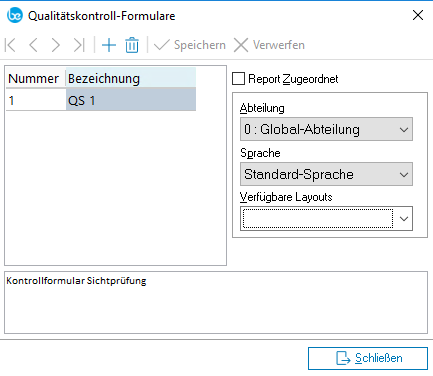Open the Sprache dropdown
Image resolution: width=433 pixels, height=376 pixels.
click(326, 174)
